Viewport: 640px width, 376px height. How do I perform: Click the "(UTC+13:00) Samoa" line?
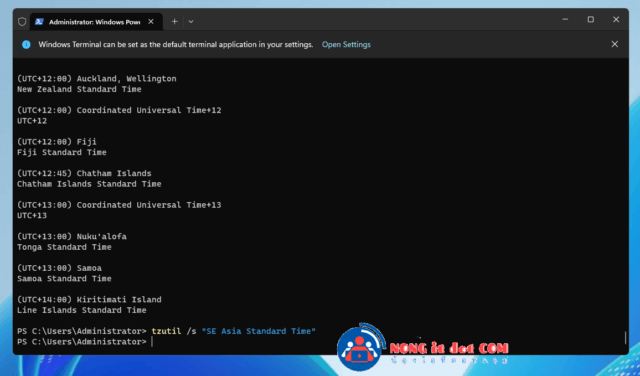[x=59, y=268]
